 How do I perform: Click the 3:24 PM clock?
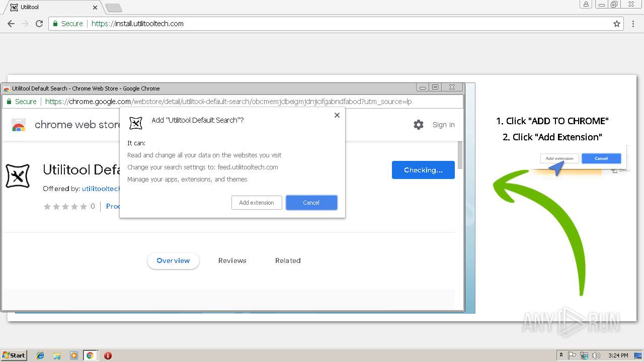618,355
